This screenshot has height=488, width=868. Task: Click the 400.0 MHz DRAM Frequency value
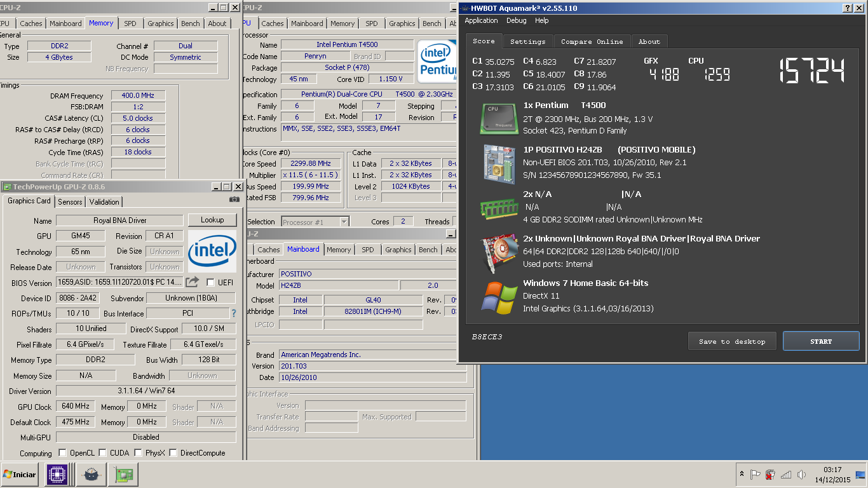(138, 95)
